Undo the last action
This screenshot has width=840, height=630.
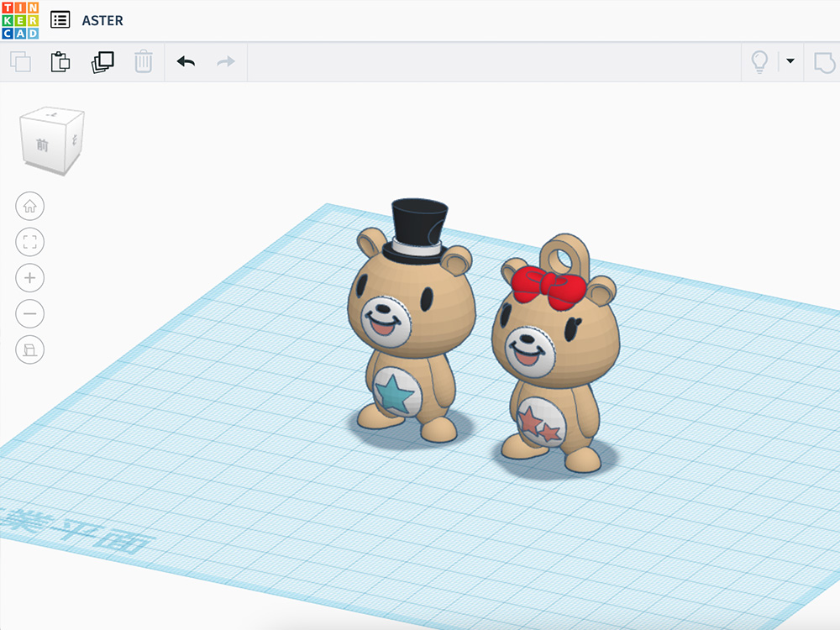coord(186,61)
